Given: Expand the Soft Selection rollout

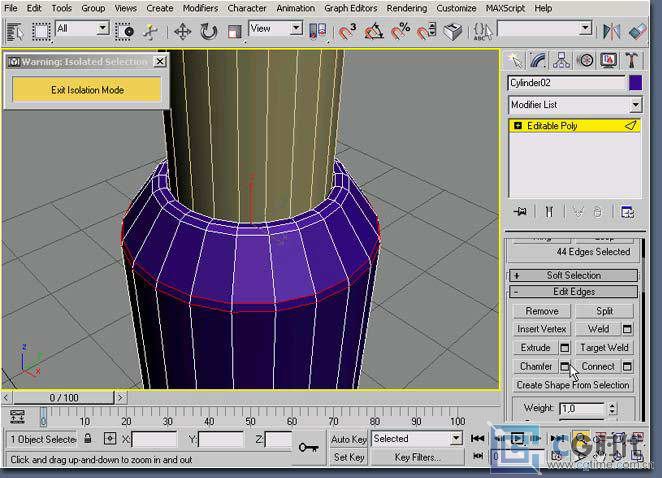Looking at the screenshot, I should pyautogui.click(x=573, y=275).
